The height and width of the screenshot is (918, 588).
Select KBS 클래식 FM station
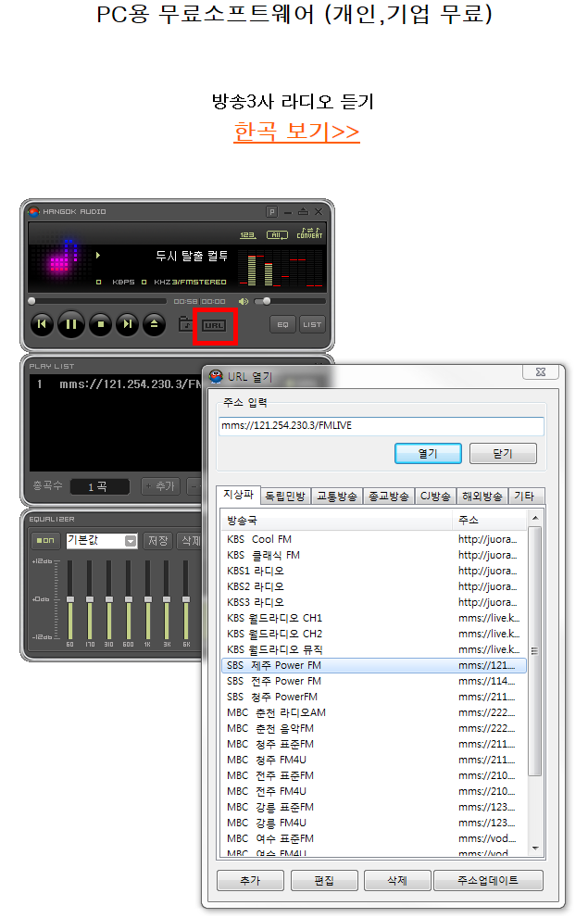click(x=374, y=555)
